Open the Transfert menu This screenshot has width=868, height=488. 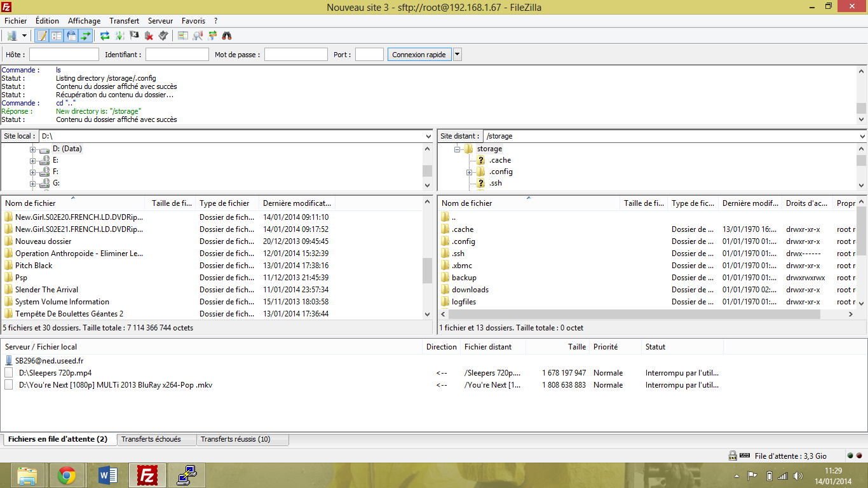click(124, 21)
